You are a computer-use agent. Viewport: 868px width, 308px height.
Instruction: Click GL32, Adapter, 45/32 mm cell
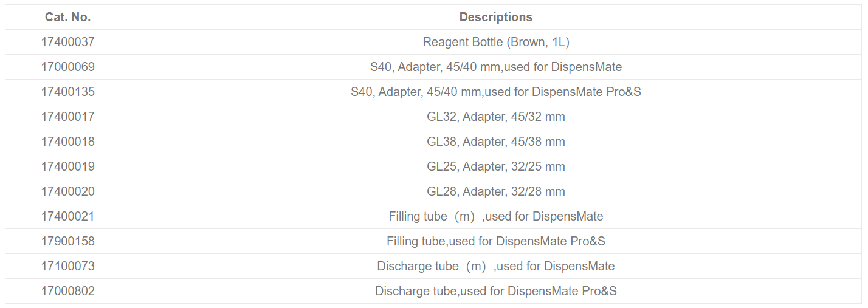(x=496, y=117)
